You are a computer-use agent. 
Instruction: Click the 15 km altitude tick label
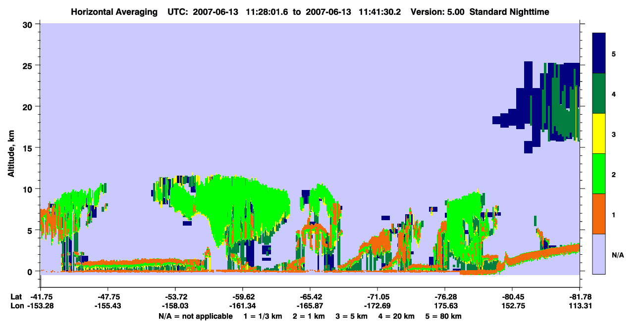tap(28, 148)
